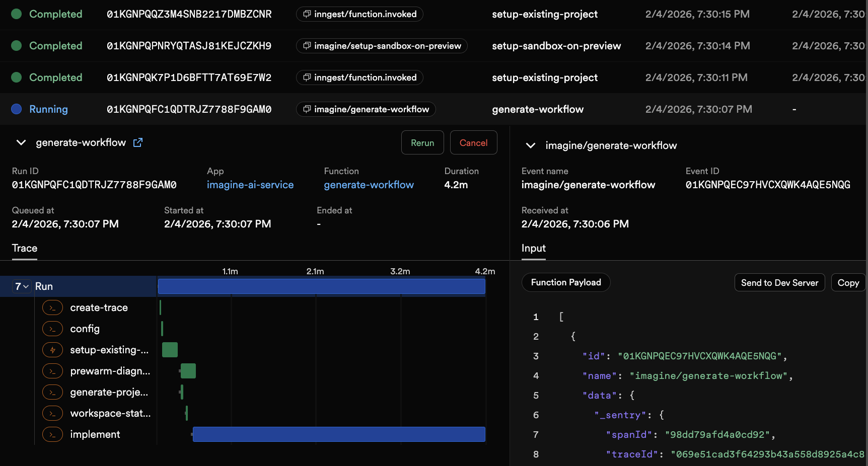868x466 pixels.
Task: Collapse the generate-workflow run details
Action: click(x=21, y=142)
